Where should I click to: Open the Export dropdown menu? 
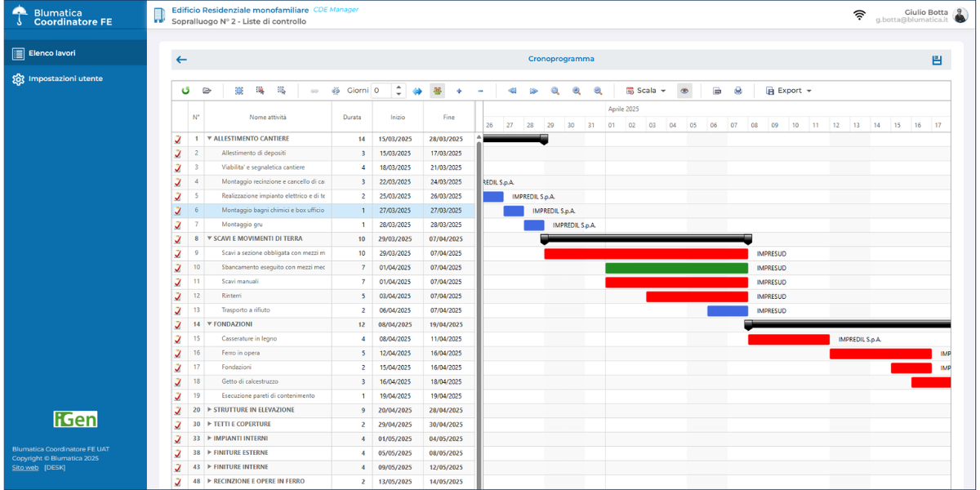789,91
